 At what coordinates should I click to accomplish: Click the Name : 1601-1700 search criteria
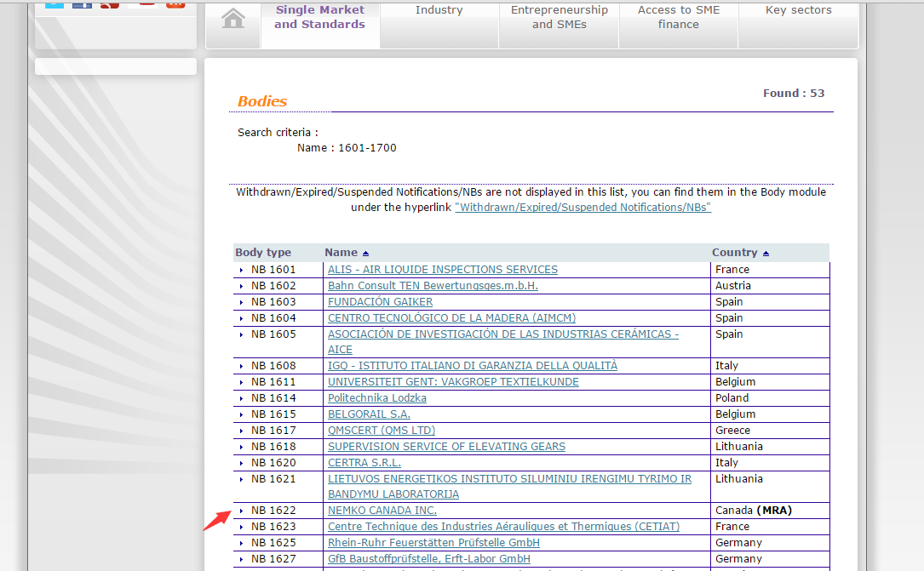(347, 148)
